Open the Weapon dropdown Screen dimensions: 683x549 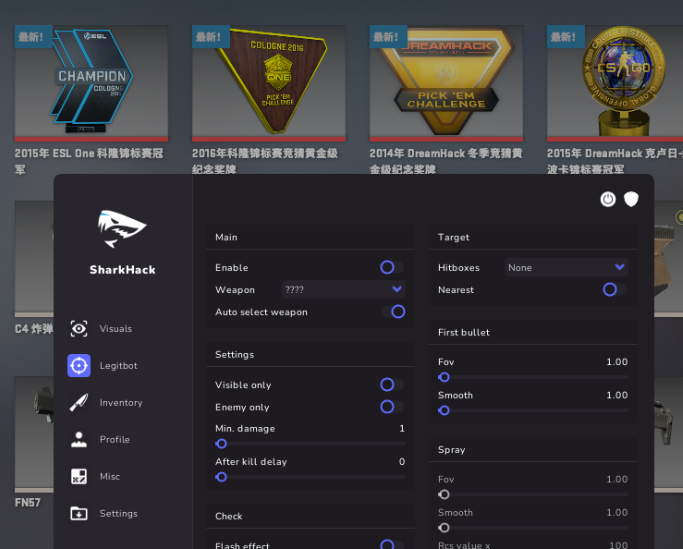pos(343,289)
